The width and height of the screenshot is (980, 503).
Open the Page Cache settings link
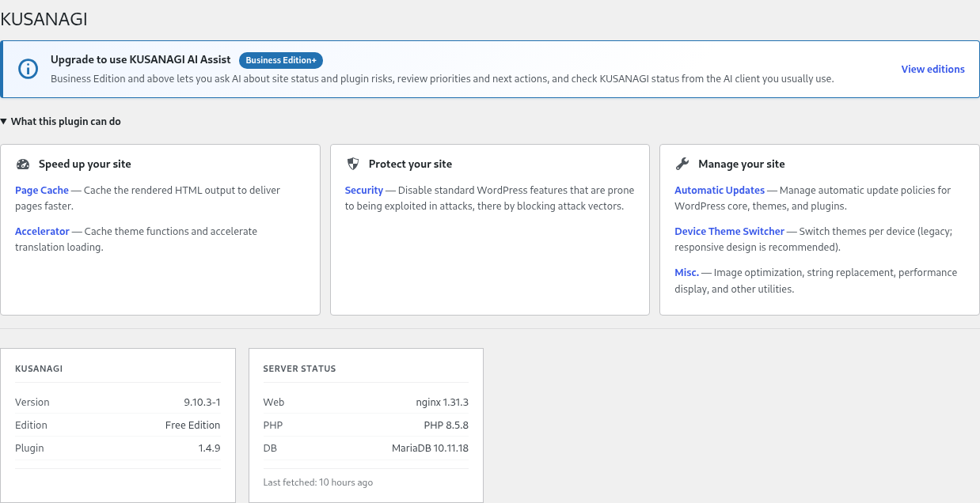42,191
